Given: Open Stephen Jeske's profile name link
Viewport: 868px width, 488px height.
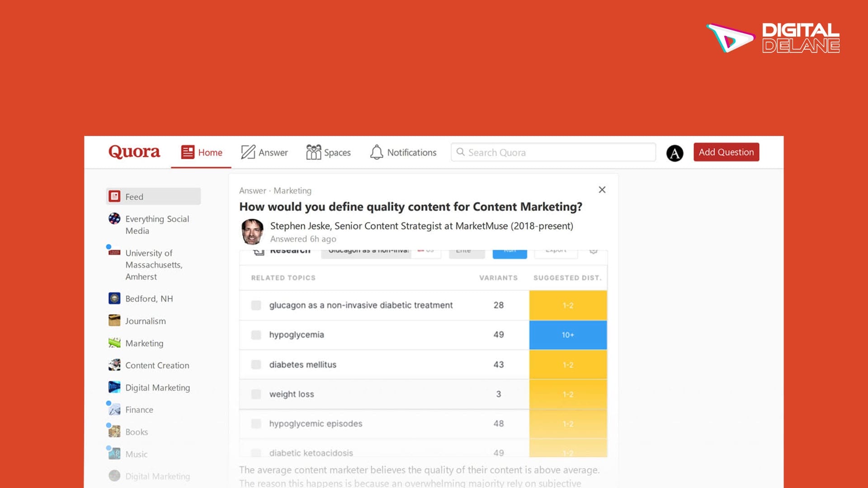Looking at the screenshot, I should 300,226.
